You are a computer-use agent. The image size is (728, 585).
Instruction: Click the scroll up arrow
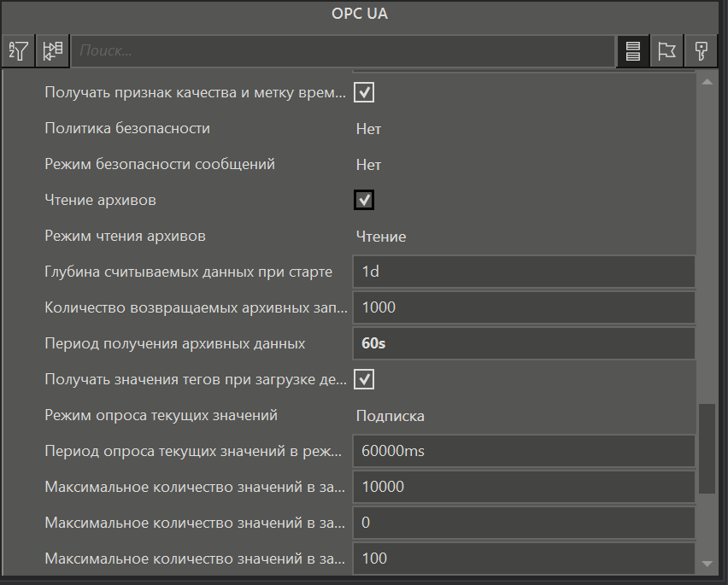707,83
